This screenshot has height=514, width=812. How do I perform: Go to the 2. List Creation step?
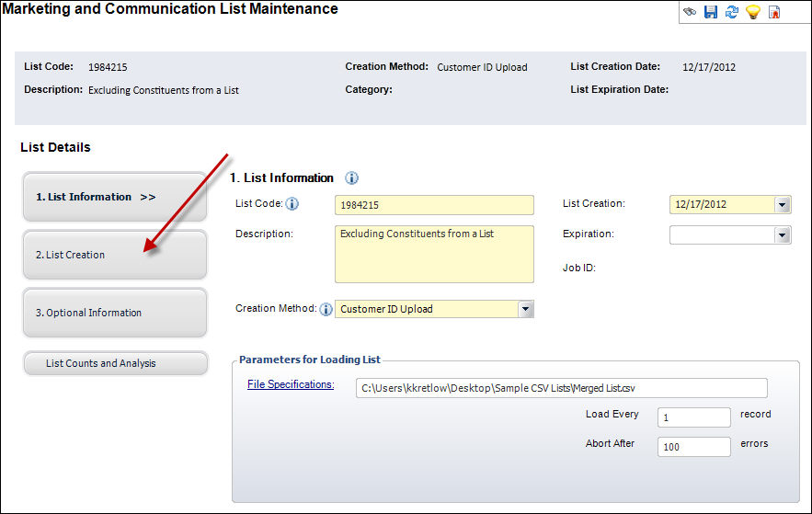click(115, 255)
